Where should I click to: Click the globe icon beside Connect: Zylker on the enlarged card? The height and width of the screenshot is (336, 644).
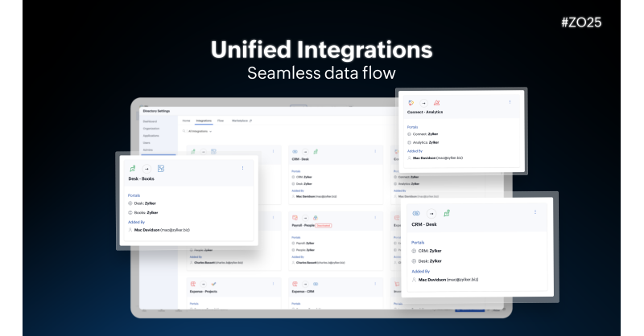[x=409, y=134]
